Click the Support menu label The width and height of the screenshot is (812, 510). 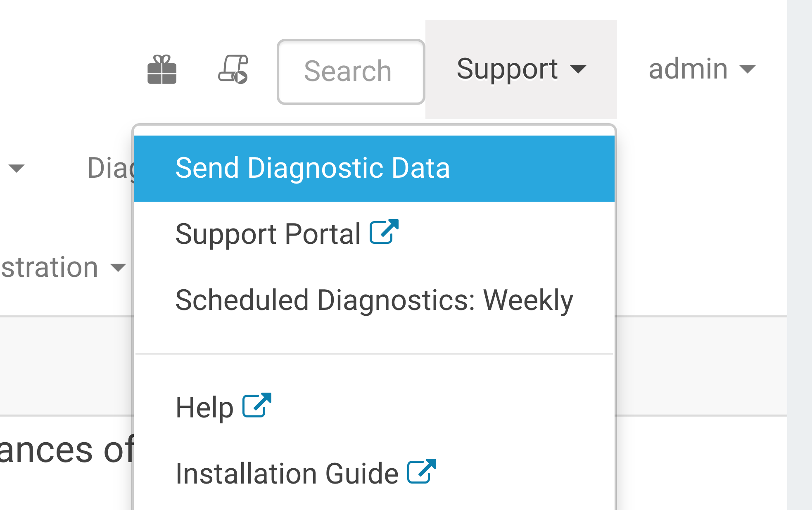point(507,69)
